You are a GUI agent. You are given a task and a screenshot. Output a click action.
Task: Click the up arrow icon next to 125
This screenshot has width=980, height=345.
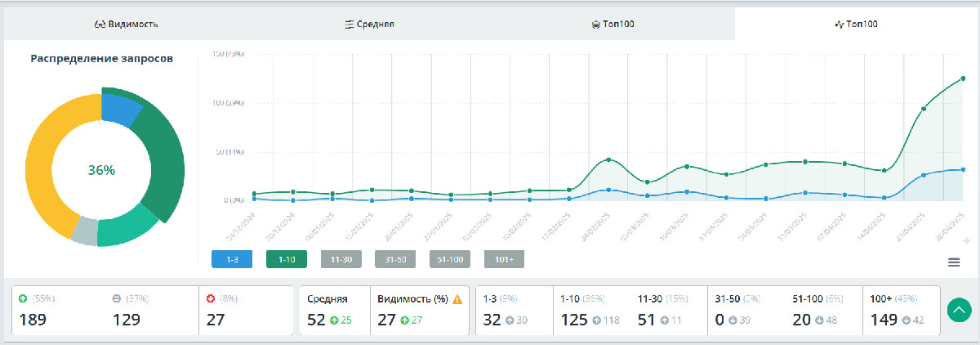(x=595, y=320)
